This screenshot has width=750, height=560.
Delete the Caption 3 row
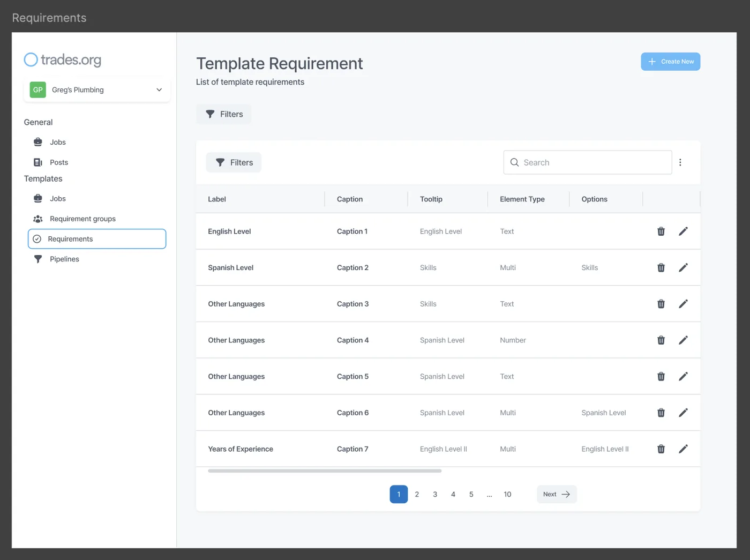pyautogui.click(x=661, y=304)
